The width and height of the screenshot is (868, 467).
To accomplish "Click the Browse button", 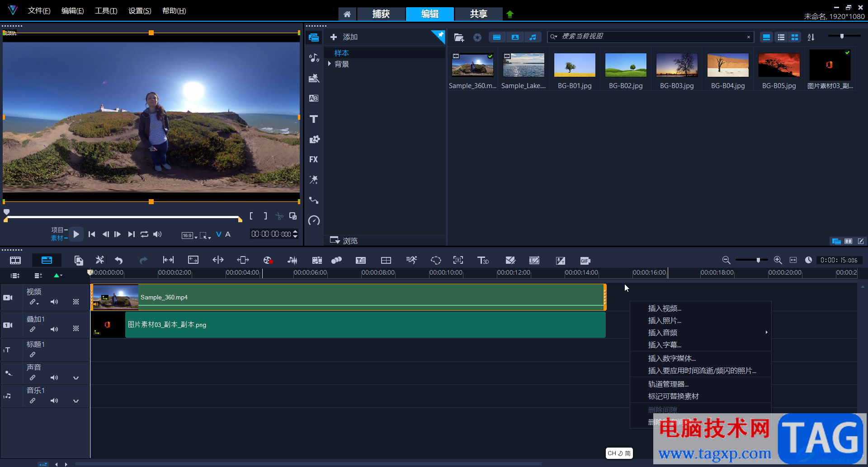I will 344,240.
